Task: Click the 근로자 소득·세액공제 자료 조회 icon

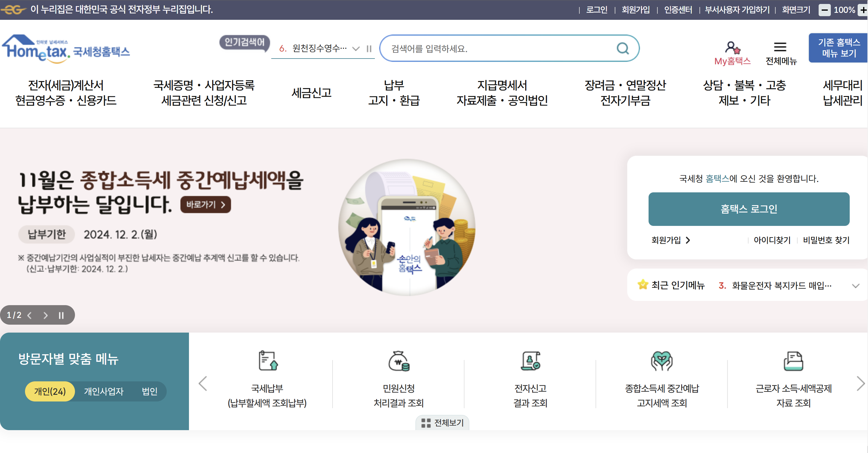Action: [793, 361]
